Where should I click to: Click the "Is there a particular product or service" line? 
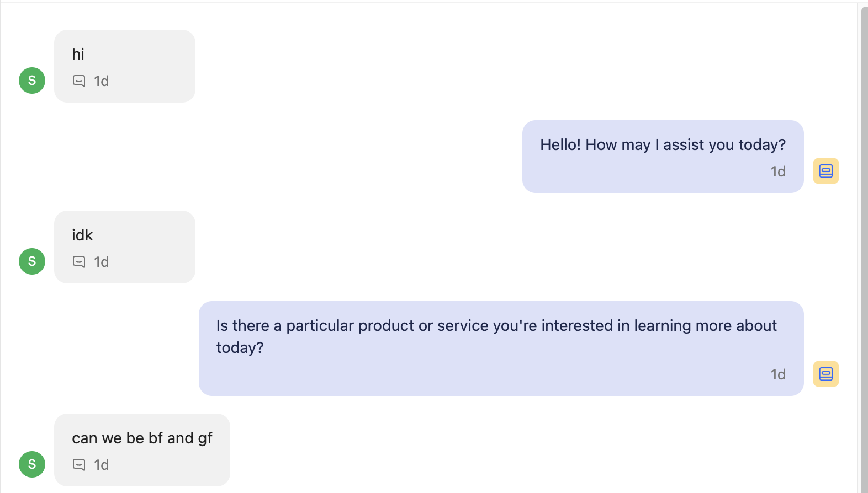point(496,326)
